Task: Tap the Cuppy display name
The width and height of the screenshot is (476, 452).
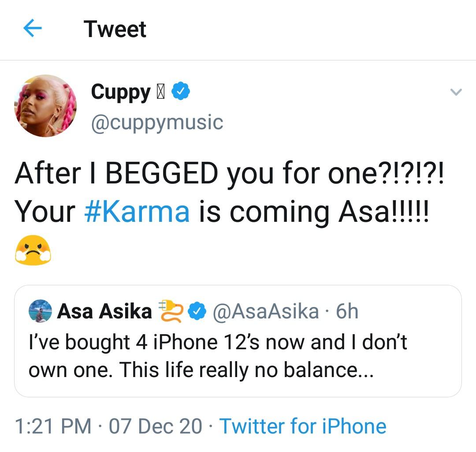Action: click(121, 92)
